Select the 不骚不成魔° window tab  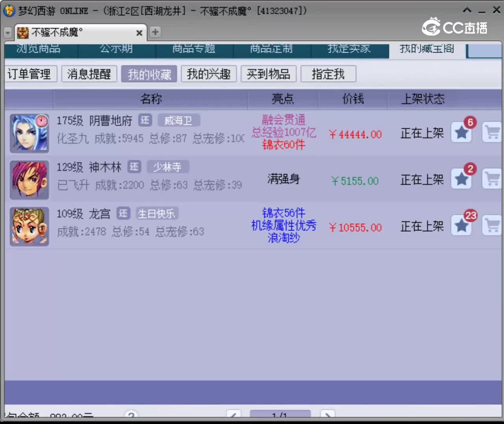[x=80, y=32]
